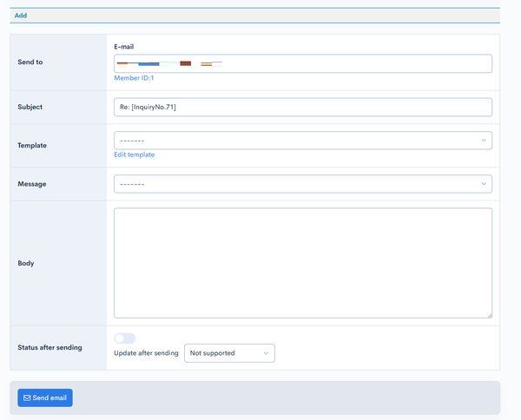Click the envelope icon on Send email
This screenshot has height=420, width=521.
click(27, 397)
